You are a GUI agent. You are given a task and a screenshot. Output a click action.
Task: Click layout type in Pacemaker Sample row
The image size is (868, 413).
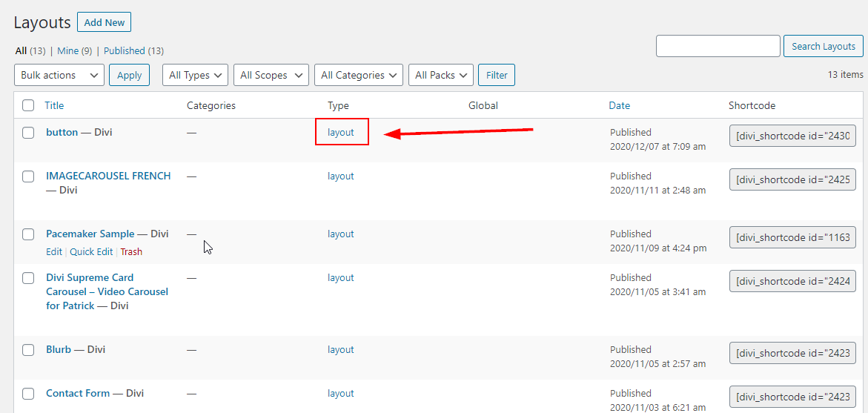click(340, 234)
